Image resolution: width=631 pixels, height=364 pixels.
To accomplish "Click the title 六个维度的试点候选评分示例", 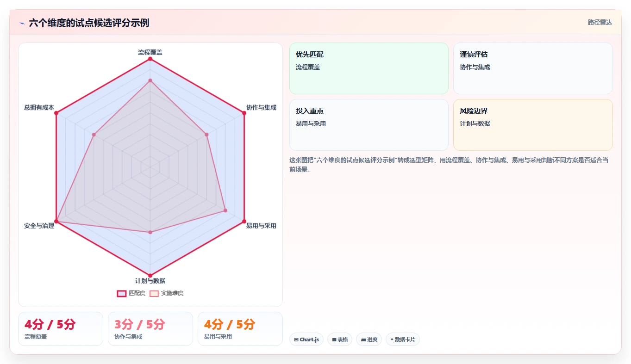I will click(x=89, y=23).
